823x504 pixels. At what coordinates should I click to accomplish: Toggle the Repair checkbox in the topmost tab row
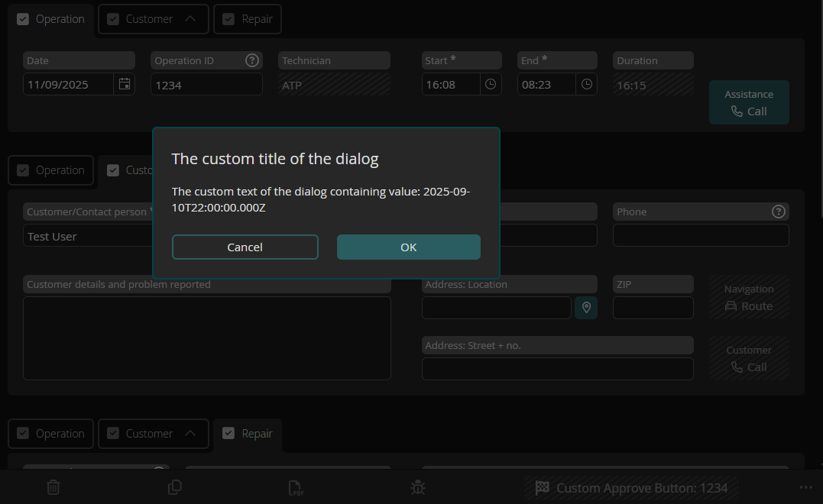coord(228,19)
